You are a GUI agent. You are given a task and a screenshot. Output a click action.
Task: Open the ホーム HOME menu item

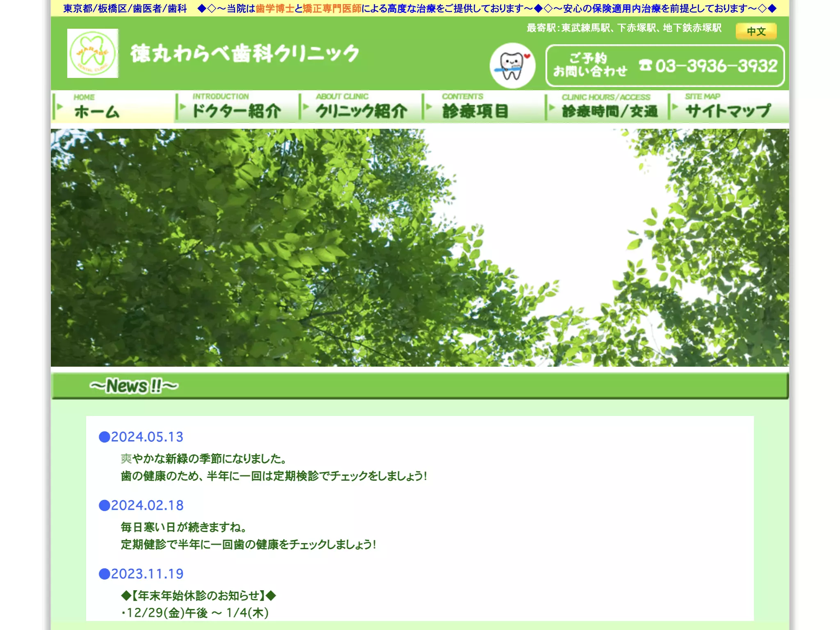pos(113,107)
